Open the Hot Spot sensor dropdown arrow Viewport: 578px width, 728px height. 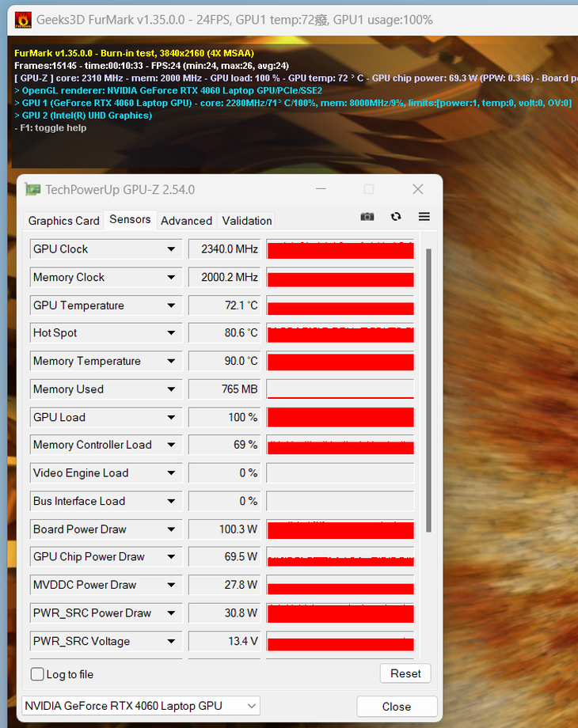(x=171, y=333)
